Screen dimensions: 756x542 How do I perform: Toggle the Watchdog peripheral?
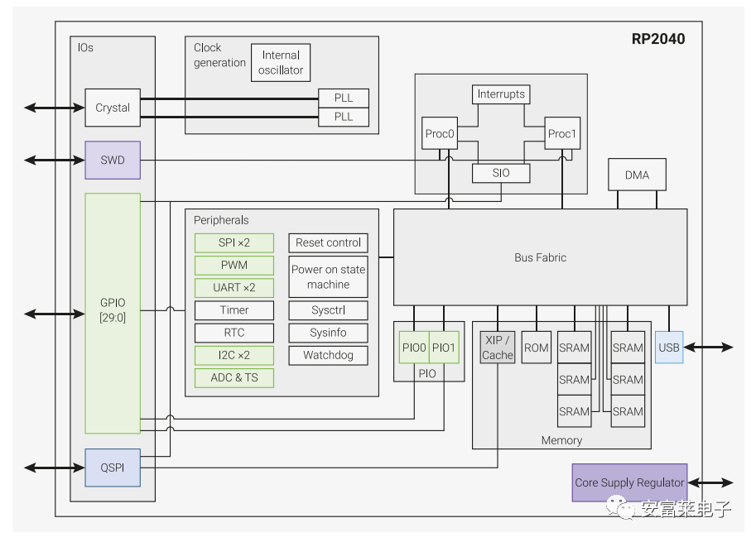328,355
